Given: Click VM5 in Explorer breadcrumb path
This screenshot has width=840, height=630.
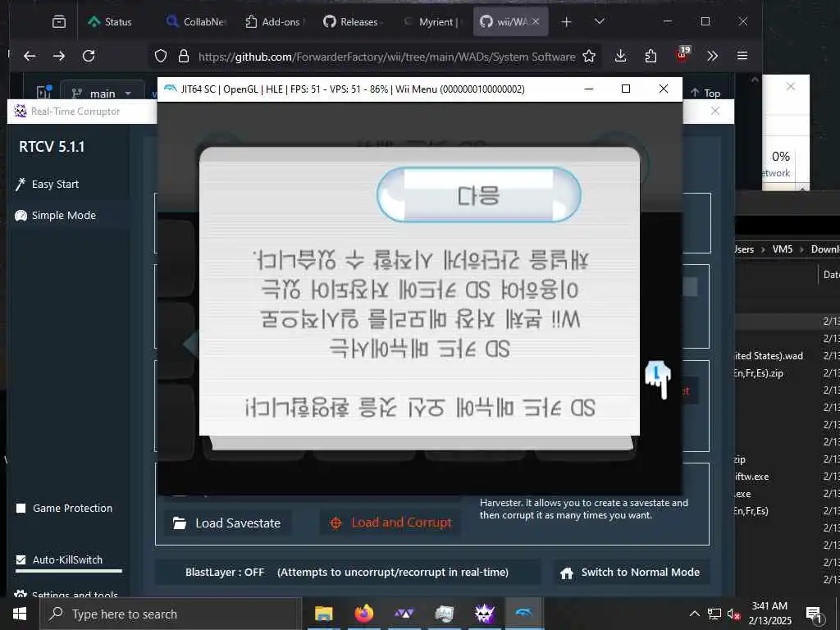Looking at the screenshot, I should (782, 249).
